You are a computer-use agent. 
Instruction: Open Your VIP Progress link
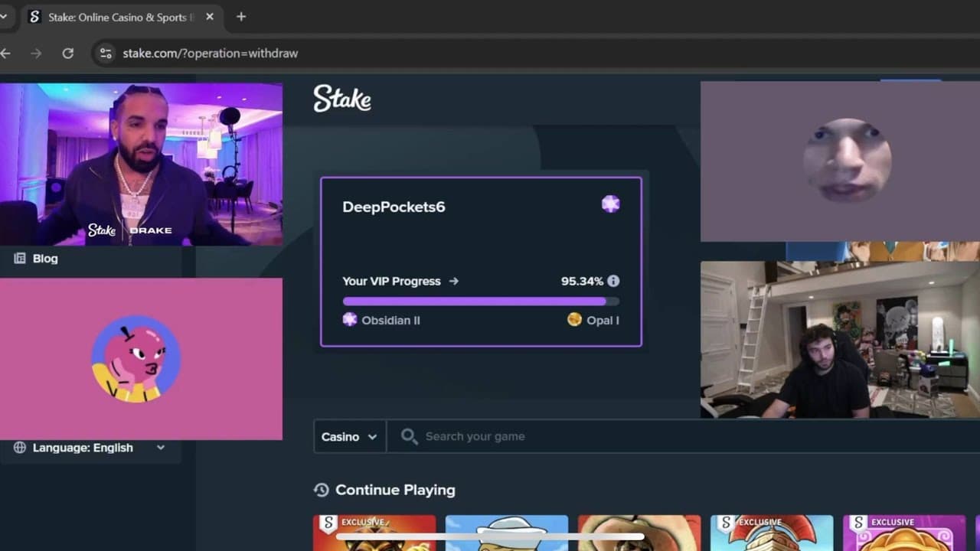400,281
